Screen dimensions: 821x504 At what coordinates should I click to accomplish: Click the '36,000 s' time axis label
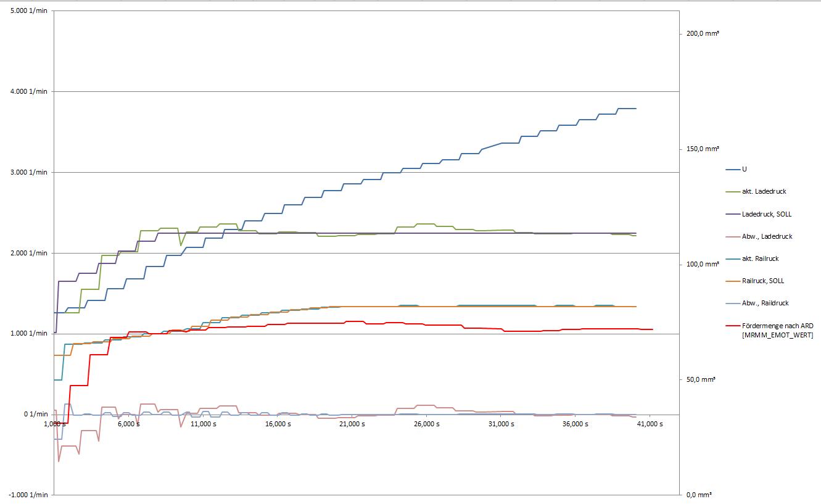[574, 424]
